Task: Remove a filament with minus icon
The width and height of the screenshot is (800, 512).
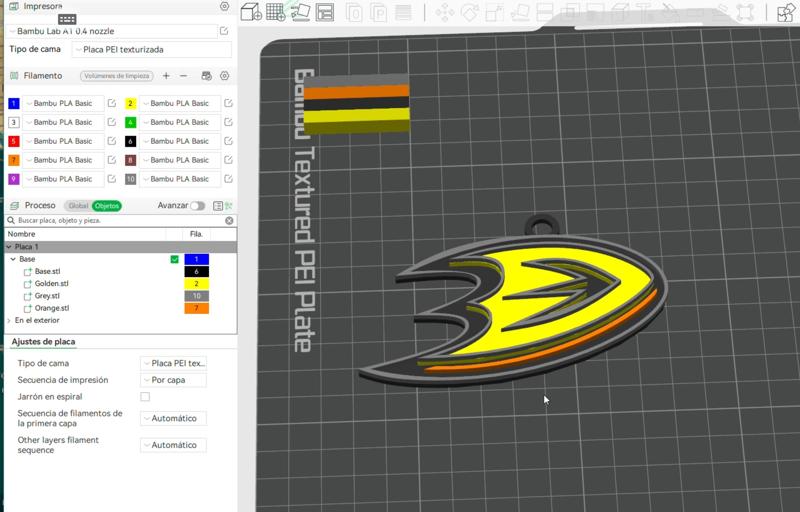Action: pyautogui.click(x=184, y=75)
